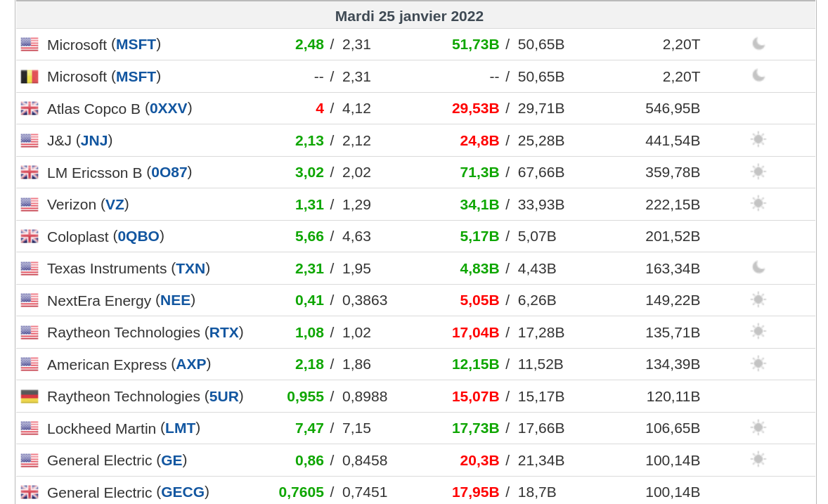Open the MSFT ticker link in the first row

[136, 44]
